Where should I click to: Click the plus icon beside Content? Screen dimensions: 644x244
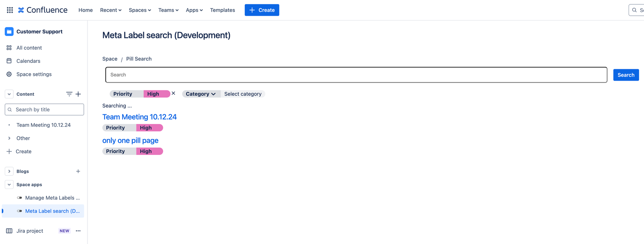pos(78,94)
